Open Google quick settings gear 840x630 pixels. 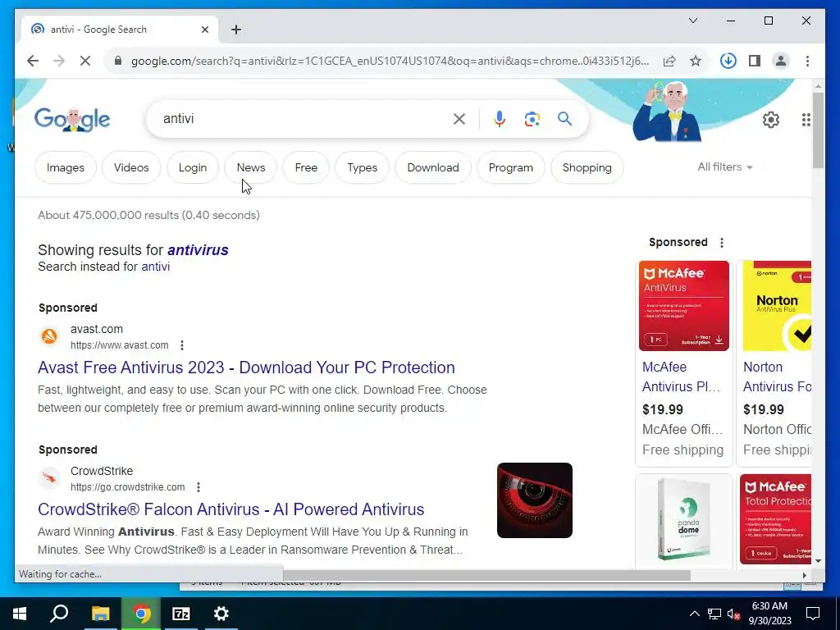(771, 120)
